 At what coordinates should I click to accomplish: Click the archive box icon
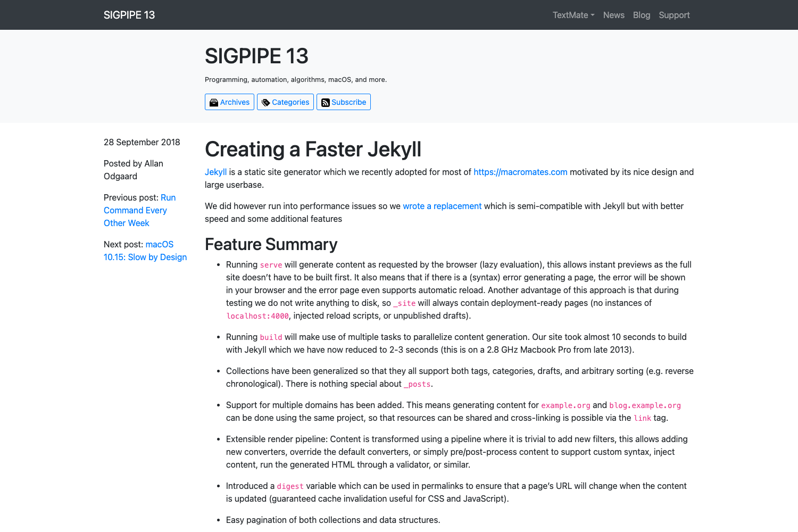(x=214, y=103)
